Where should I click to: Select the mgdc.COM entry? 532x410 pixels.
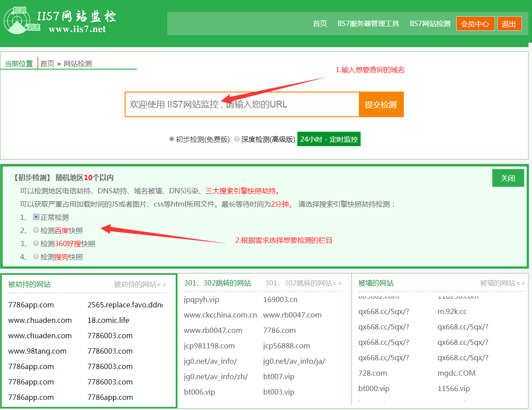pos(456,373)
